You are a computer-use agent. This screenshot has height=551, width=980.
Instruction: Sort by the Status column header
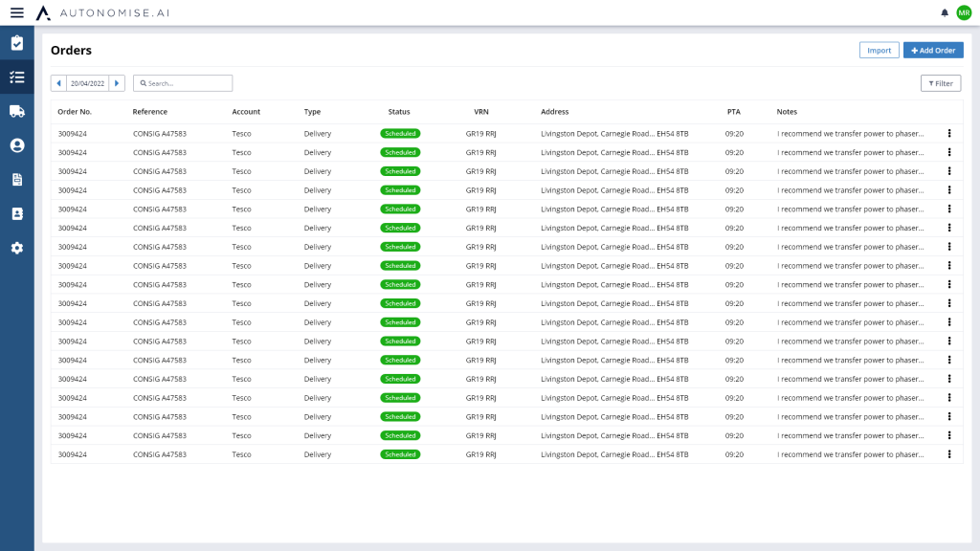[398, 112]
